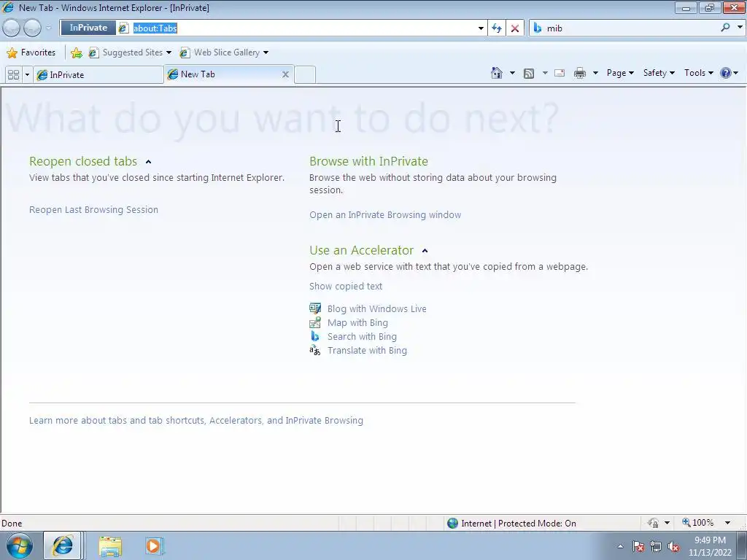The image size is (747, 560).
Task: Click the status bar privacy icon
Action: [653, 523]
